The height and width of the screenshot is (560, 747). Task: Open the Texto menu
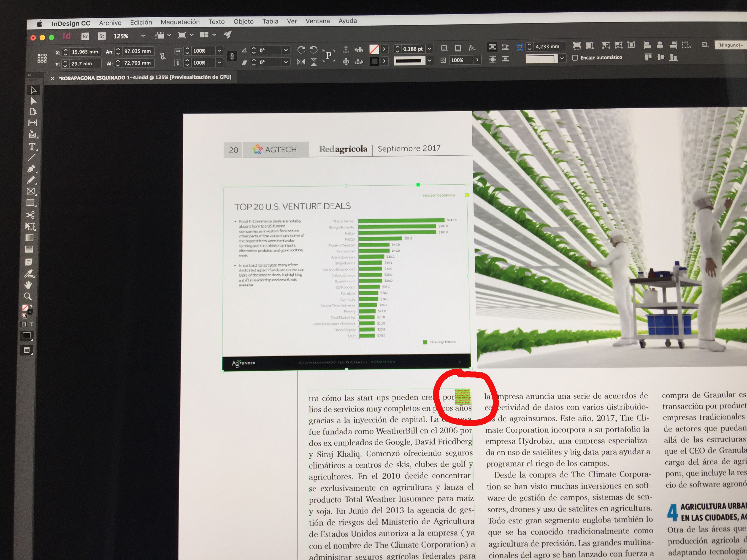[x=217, y=22]
